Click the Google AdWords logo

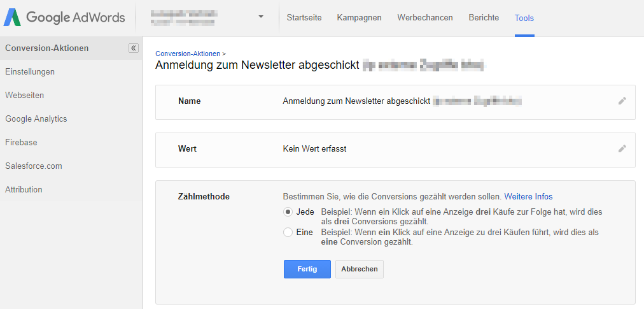coord(64,17)
